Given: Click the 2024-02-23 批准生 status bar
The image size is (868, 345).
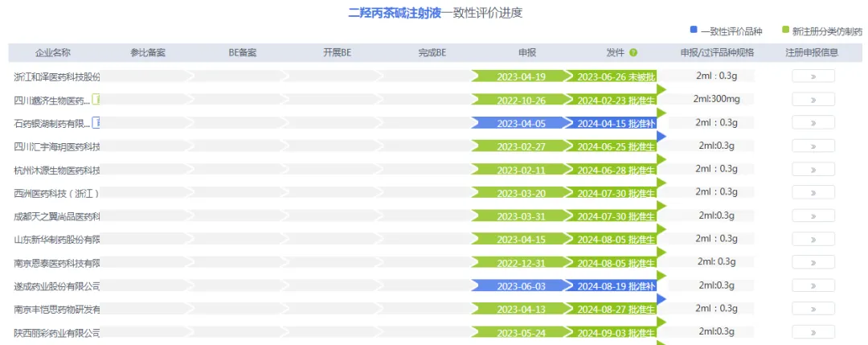Looking at the screenshot, I should [x=612, y=100].
